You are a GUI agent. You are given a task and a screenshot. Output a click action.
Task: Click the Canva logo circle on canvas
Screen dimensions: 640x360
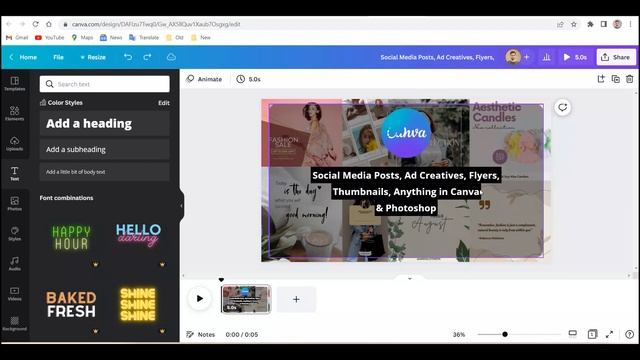(406, 133)
